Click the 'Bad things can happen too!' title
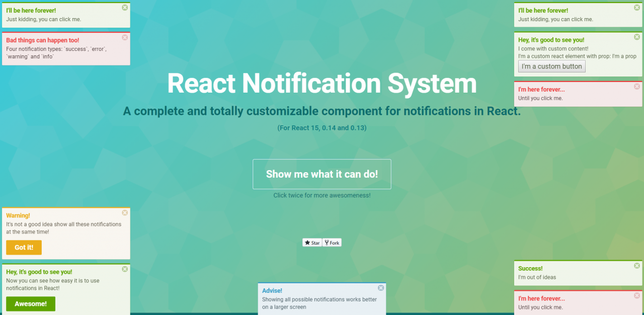The image size is (644, 315). point(43,40)
